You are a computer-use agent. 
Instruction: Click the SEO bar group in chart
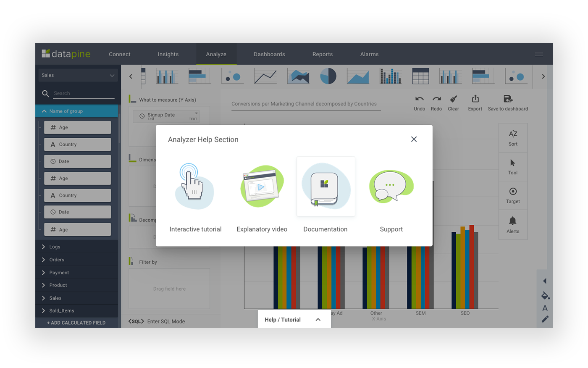pyautogui.click(x=465, y=267)
